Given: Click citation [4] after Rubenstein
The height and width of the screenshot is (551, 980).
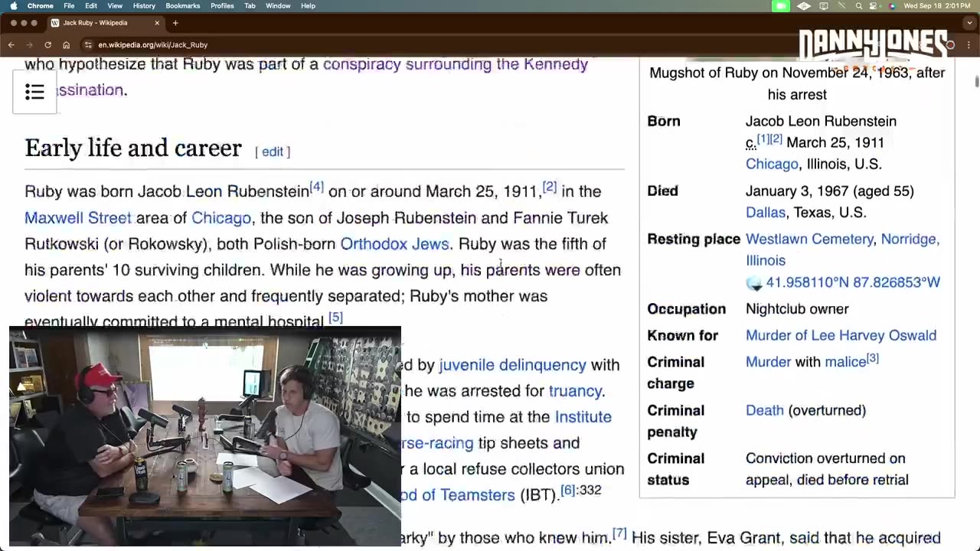Looking at the screenshot, I should click(316, 187).
